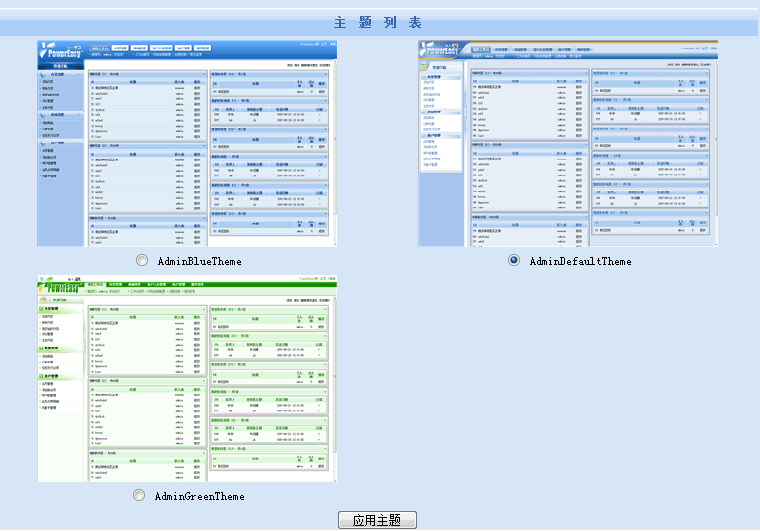The image size is (760, 531).
Task: Click the AdminBlueTheme text label
Action: coord(200,261)
